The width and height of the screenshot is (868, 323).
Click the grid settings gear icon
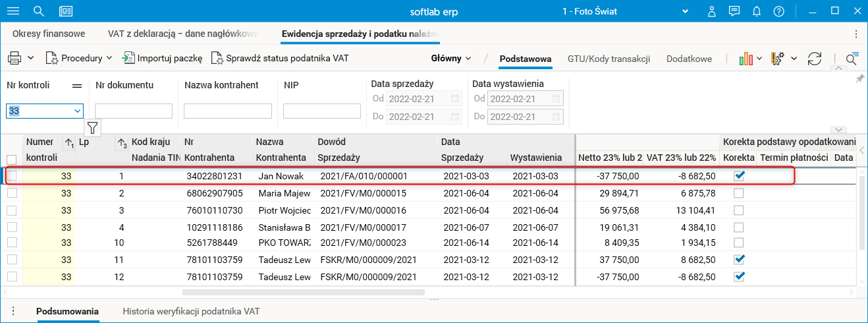[x=778, y=59]
